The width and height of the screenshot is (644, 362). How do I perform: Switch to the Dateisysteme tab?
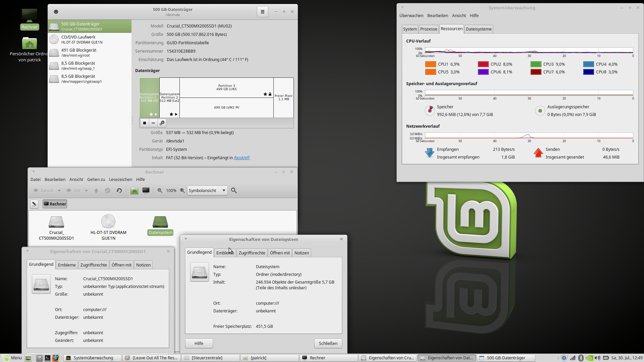[478, 29]
